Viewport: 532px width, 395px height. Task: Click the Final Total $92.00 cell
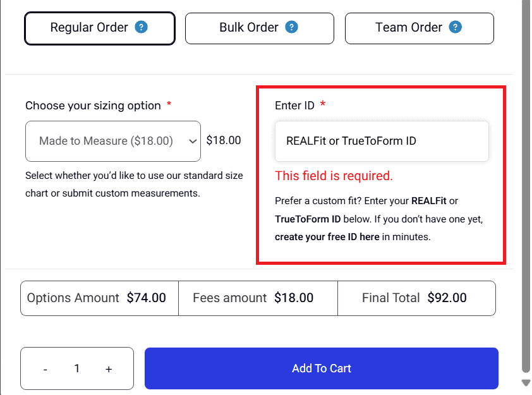416,298
